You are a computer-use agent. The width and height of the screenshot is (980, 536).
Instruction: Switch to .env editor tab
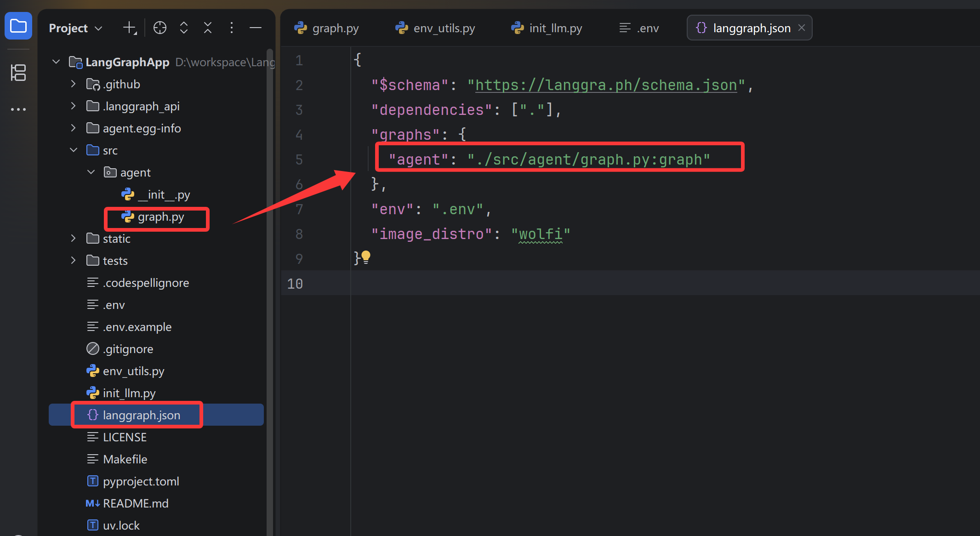tap(639, 28)
